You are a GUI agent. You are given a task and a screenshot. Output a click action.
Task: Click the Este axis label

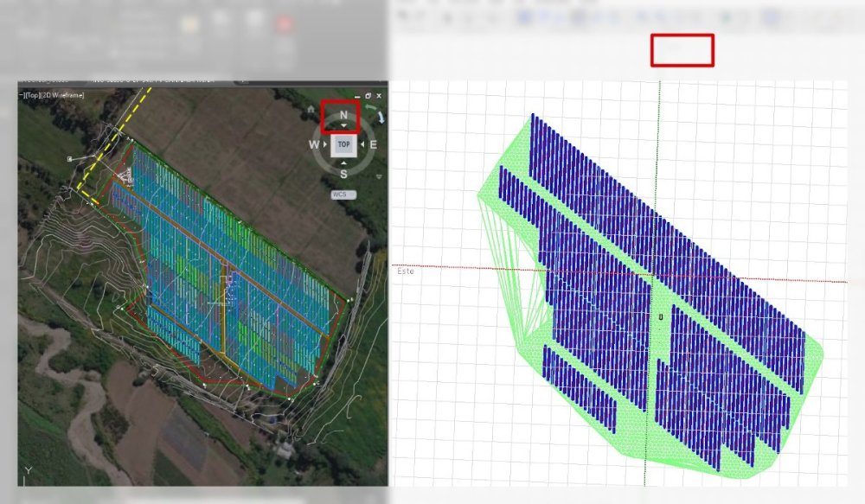(x=405, y=271)
